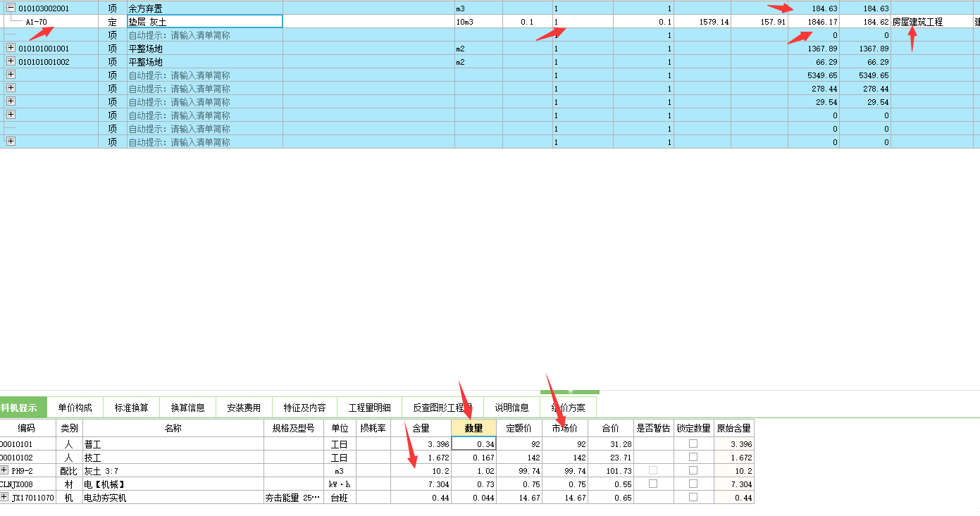Select the 普工 labor row name
980x516 pixels.
pyautogui.click(x=93, y=444)
